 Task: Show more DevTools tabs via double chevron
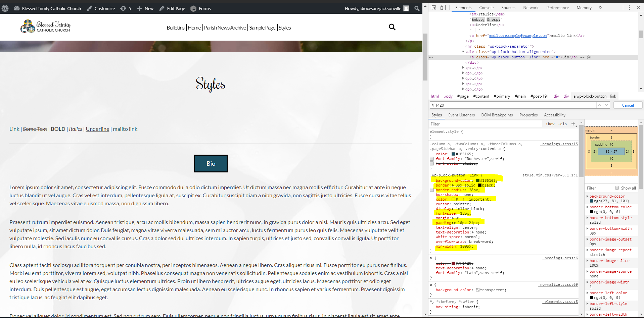click(x=600, y=7)
